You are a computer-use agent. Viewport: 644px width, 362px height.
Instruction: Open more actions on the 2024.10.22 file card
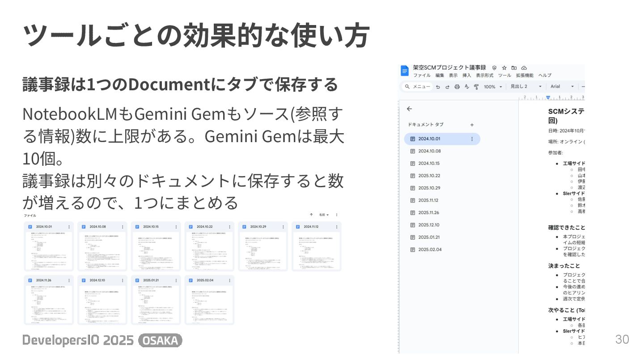click(x=230, y=227)
